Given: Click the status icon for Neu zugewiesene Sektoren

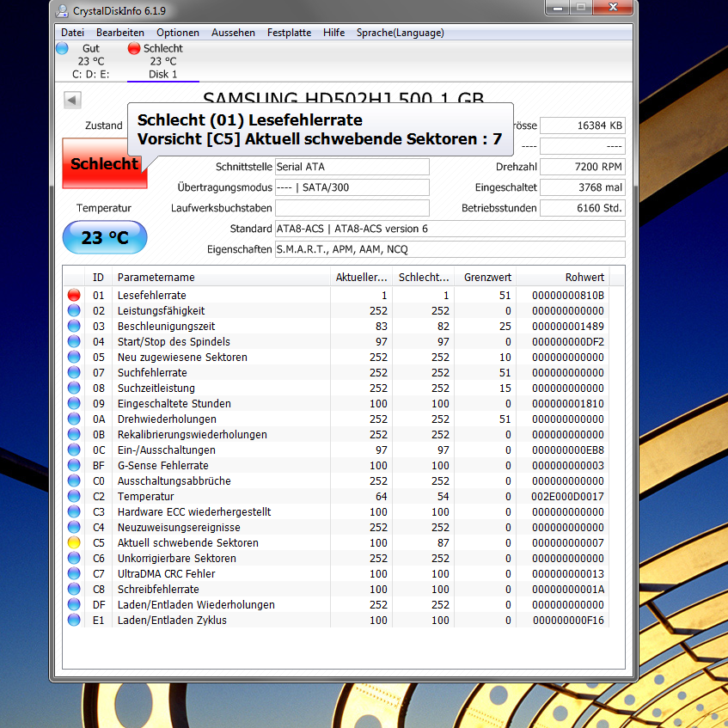Looking at the screenshot, I should [74, 357].
